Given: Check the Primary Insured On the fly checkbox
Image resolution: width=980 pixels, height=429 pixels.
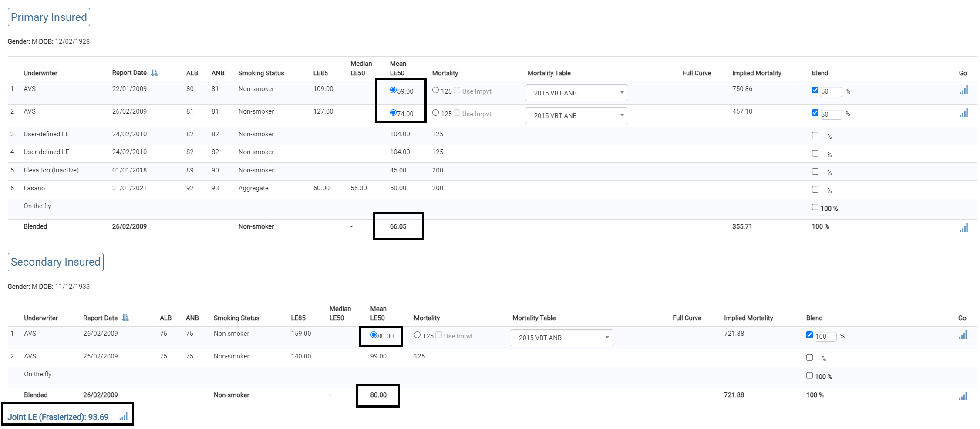Looking at the screenshot, I should coord(815,207).
